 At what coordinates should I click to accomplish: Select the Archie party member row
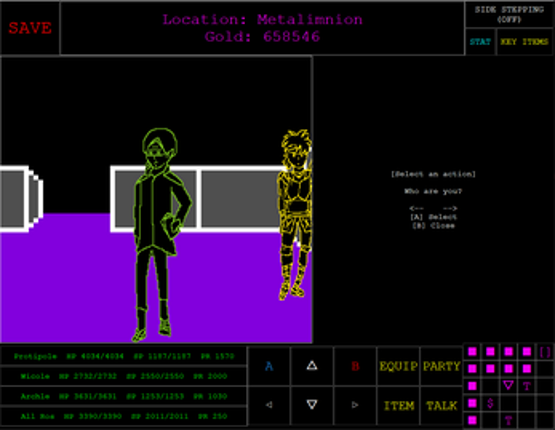pos(124,396)
